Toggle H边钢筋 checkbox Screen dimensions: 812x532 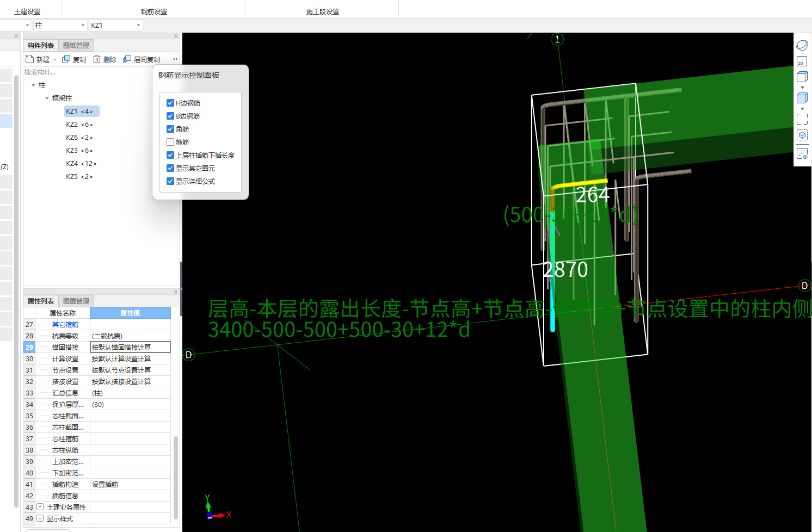(170, 103)
